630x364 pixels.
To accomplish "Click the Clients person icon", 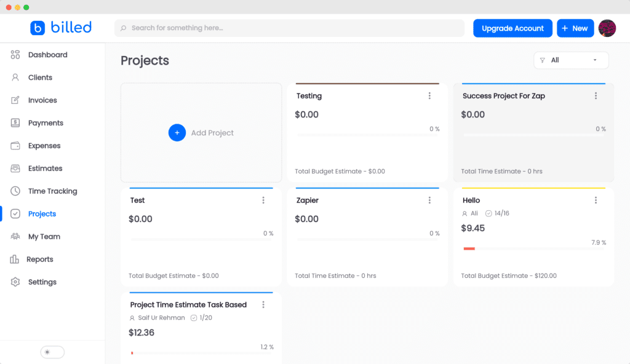I will point(15,77).
